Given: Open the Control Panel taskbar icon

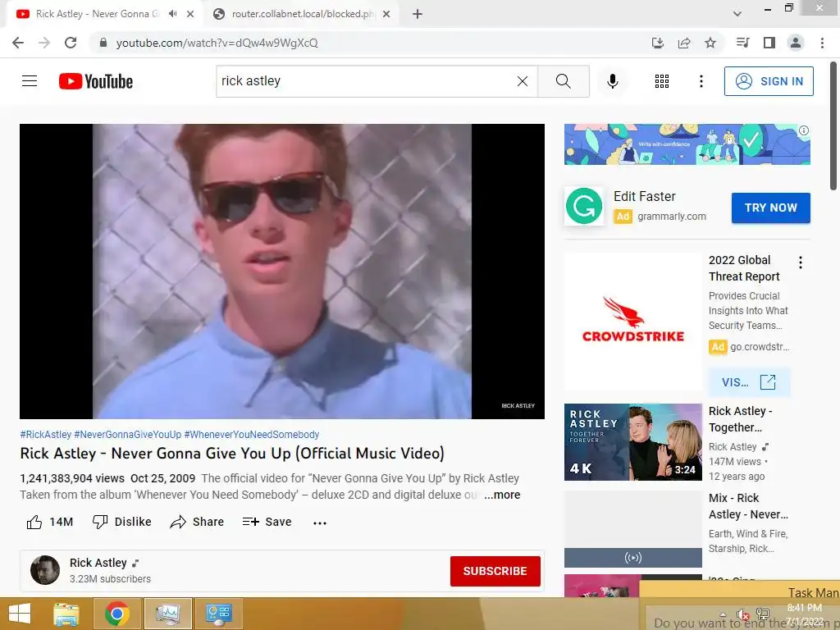Looking at the screenshot, I should pos(218,614).
